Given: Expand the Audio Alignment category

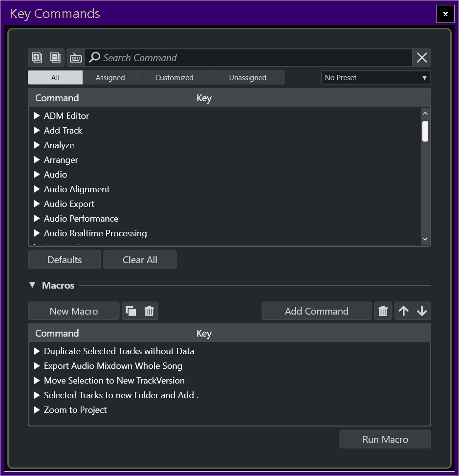Looking at the screenshot, I should (x=37, y=189).
